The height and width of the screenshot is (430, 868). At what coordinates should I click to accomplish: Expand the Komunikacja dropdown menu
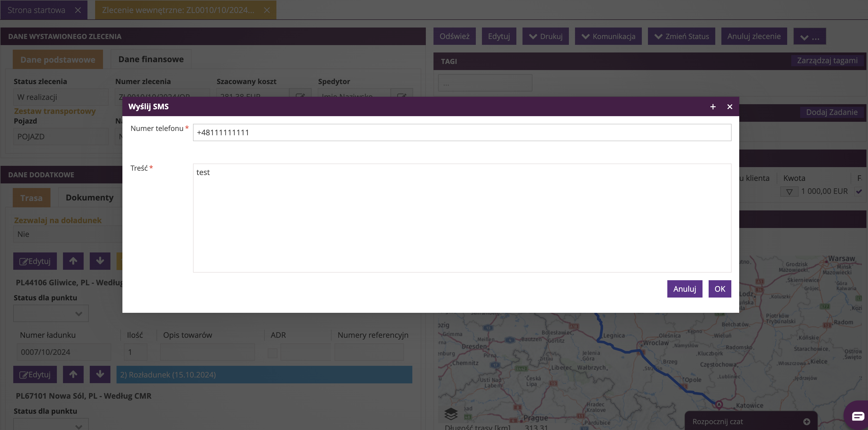(x=608, y=36)
